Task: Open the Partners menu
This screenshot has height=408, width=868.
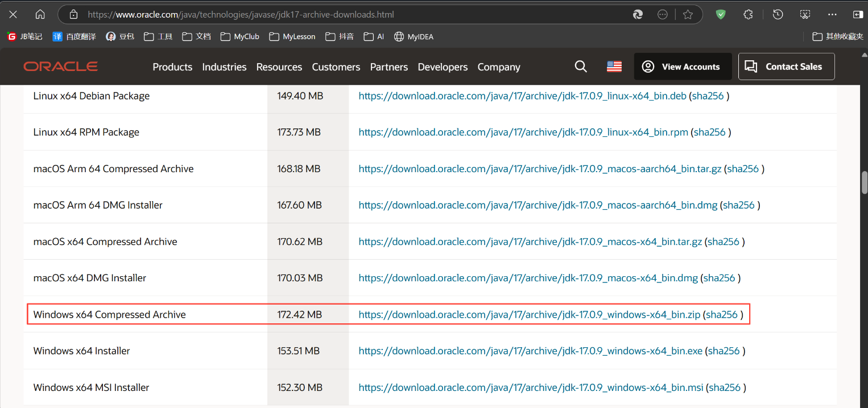Action: (x=389, y=67)
